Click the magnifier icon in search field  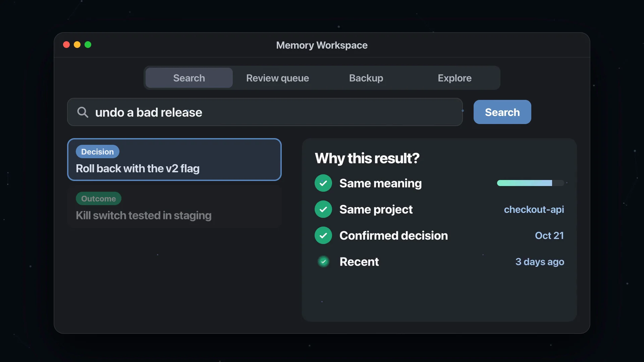pyautogui.click(x=83, y=112)
